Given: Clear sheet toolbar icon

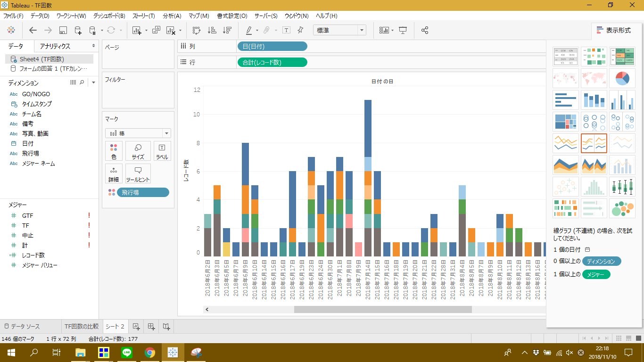Looking at the screenshot, I should click(x=171, y=30).
